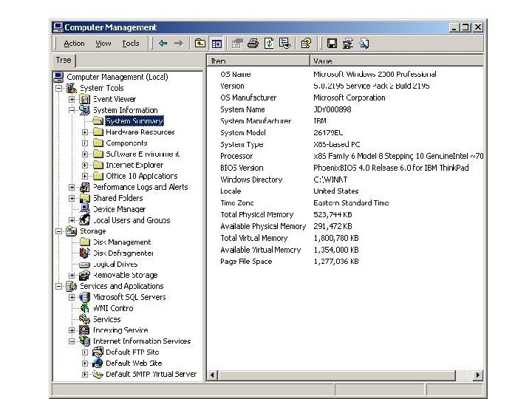Click the horizontal scrollbar left arrow
The height and width of the screenshot is (399, 532).
tap(212, 375)
